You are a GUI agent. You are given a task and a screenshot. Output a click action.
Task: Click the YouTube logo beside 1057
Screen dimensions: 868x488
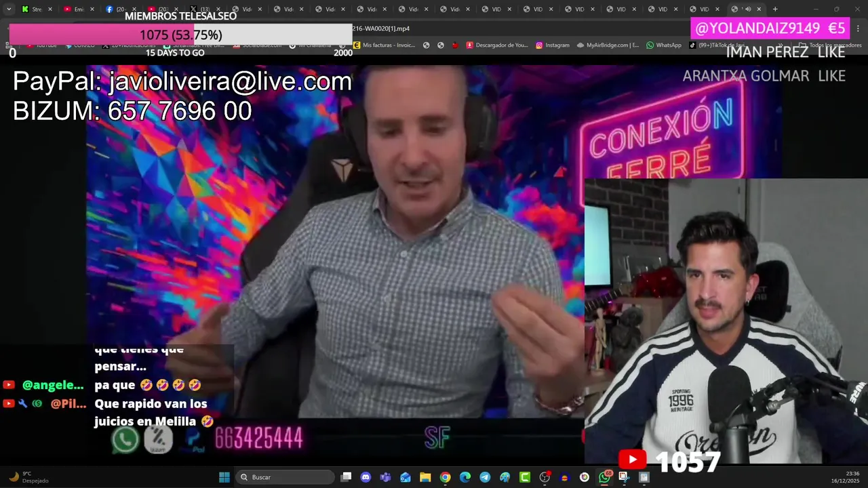tap(633, 460)
